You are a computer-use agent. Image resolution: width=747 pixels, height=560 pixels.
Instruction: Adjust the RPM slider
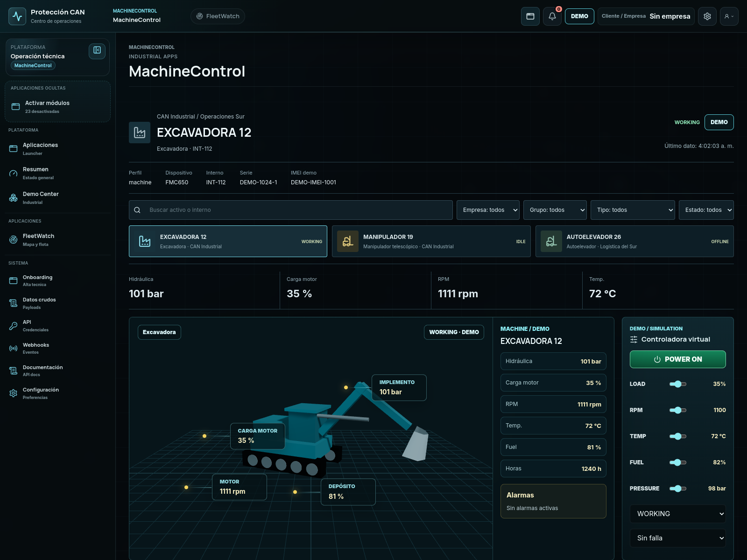678,410
